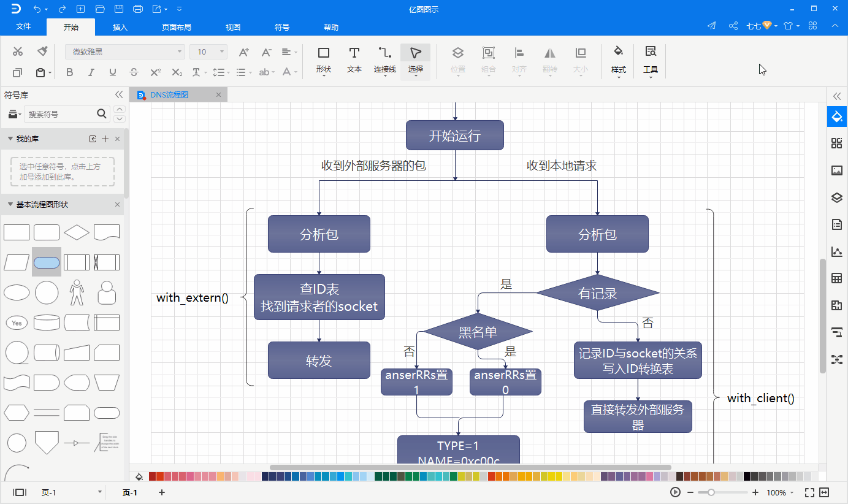
Task: Create a new document via plus icon
Action: coord(80,9)
